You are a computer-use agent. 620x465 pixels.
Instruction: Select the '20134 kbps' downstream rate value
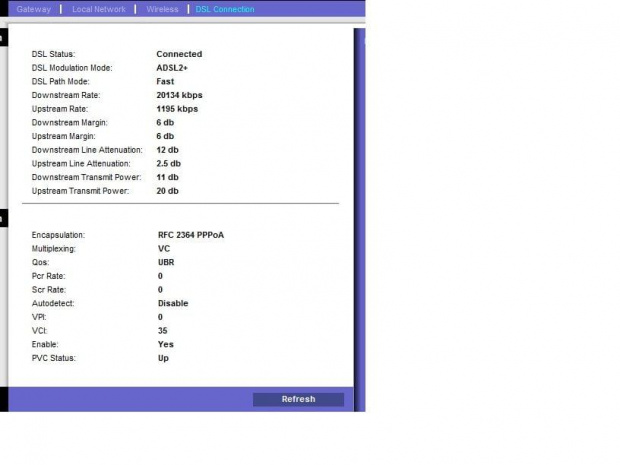[179, 95]
